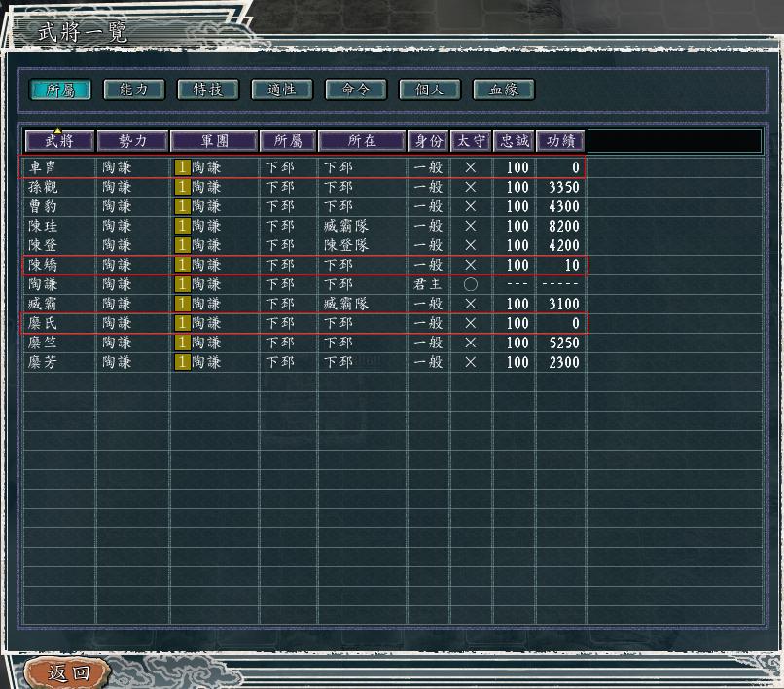Click the merit value 8200
Screen dimensions: 784x689
(x=564, y=226)
